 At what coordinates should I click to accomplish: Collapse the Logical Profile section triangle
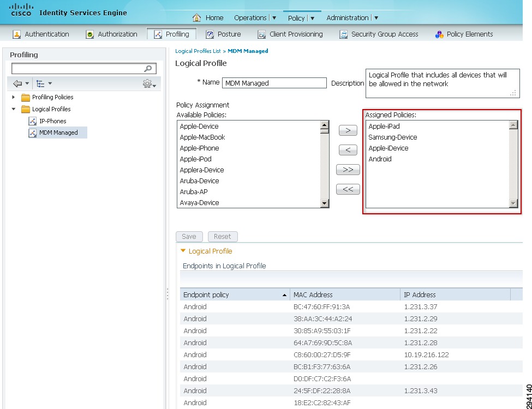183,251
